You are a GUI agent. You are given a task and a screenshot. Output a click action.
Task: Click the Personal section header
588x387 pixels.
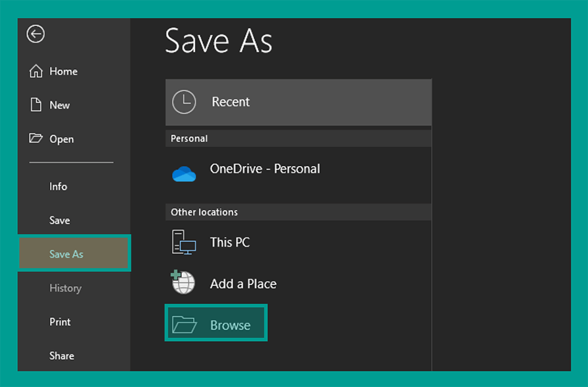coord(298,138)
